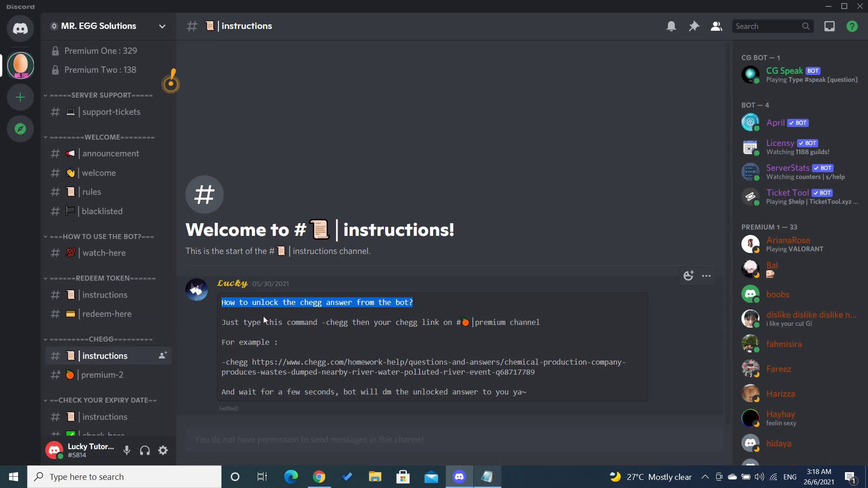Add a reaction to Lucky's message
Image resolution: width=868 pixels, height=488 pixels.
click(x=689, y=275)
